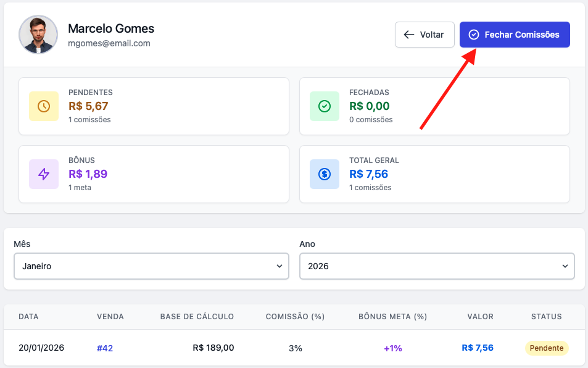Click the clock icon in Pendentes card

click(x=44, y=106)
